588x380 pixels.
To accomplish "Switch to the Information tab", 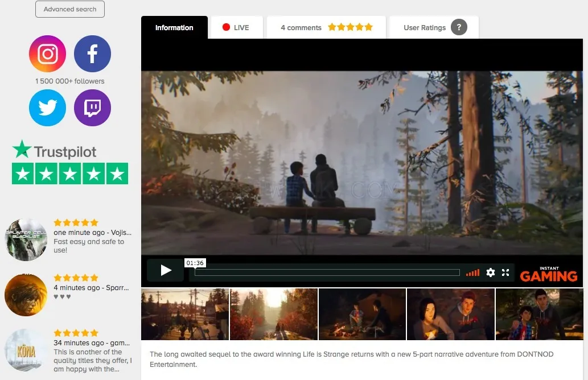I will click(x=174, y=27).
